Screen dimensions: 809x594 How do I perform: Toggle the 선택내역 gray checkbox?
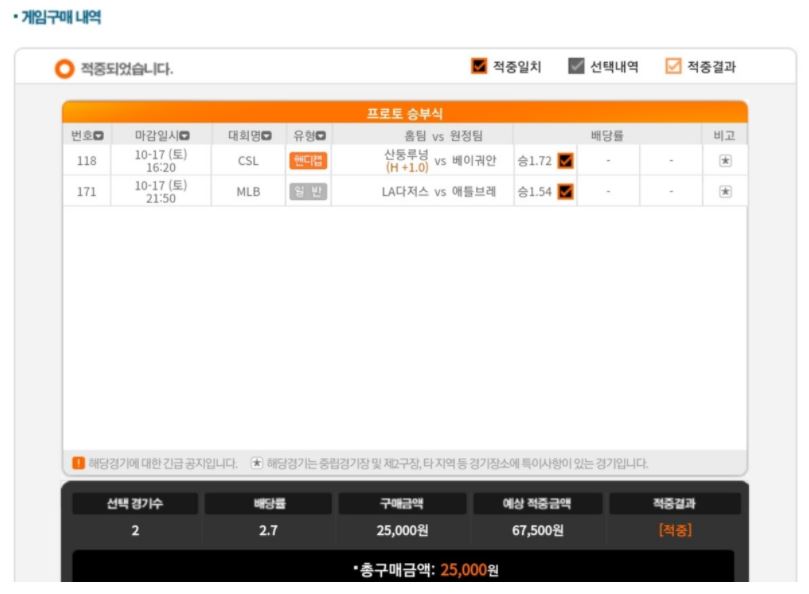pos(576,66)
